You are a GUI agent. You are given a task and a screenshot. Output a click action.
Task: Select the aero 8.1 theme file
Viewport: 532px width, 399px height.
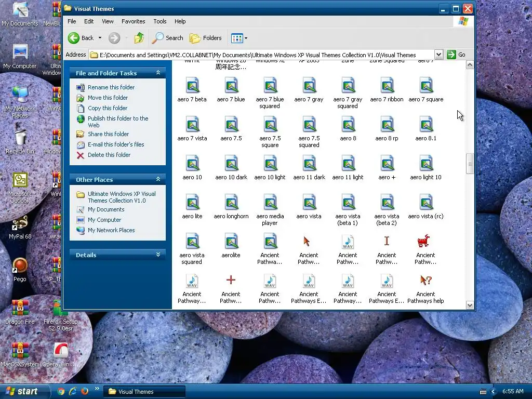[426, 129]
